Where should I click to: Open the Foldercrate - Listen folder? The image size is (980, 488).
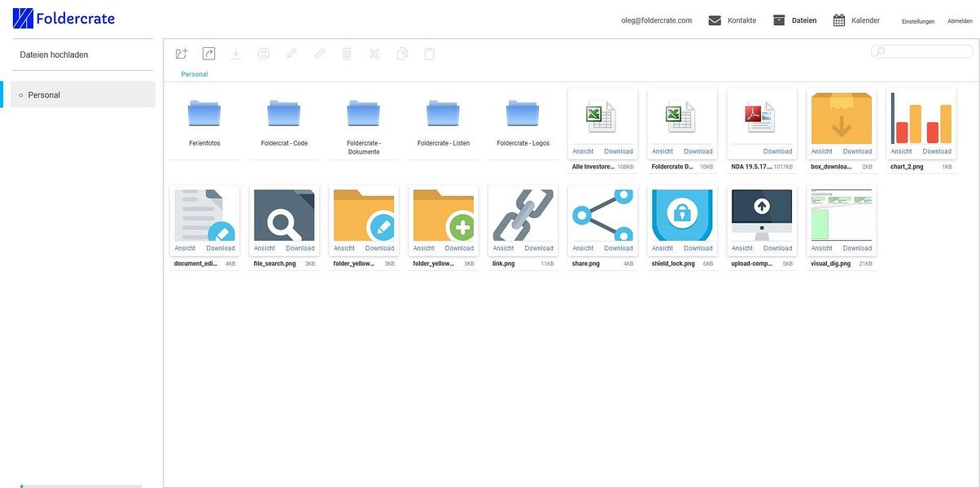[444, 114]
